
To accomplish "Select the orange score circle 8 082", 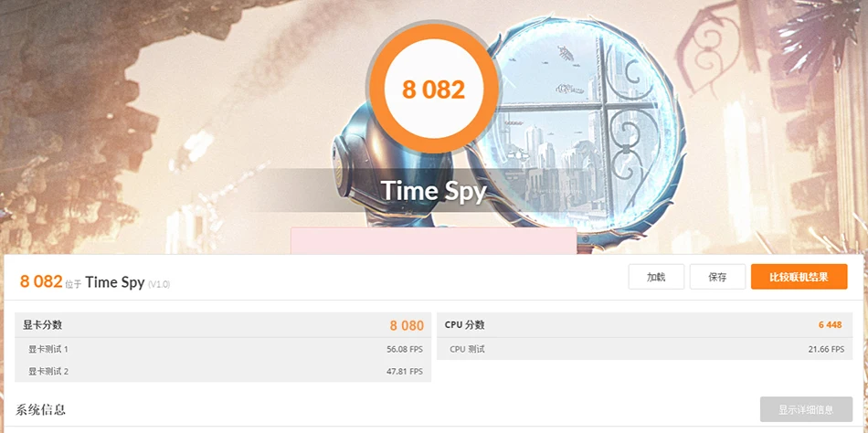I will coord(433,90).
